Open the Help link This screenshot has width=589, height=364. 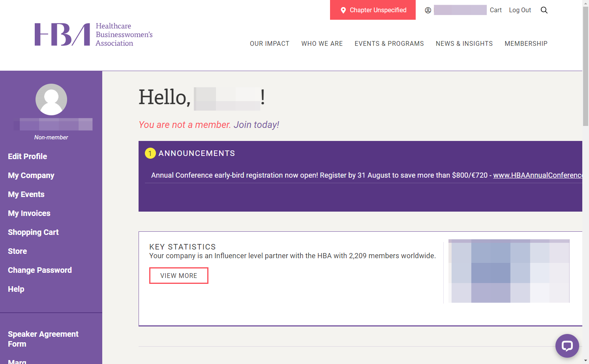[16, 289]
